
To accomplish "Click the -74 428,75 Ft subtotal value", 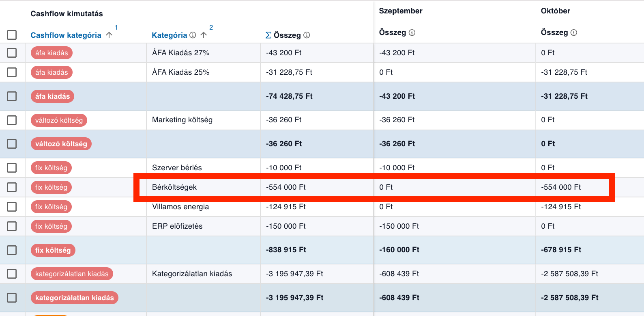I will click(x=289, y=96).
